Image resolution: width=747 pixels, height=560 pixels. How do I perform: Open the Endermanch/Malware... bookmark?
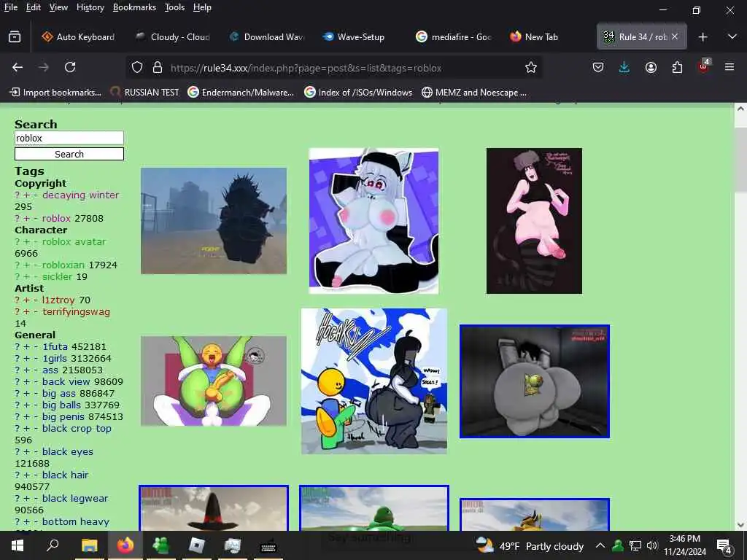pyautogui.click(x=241, y=93)
